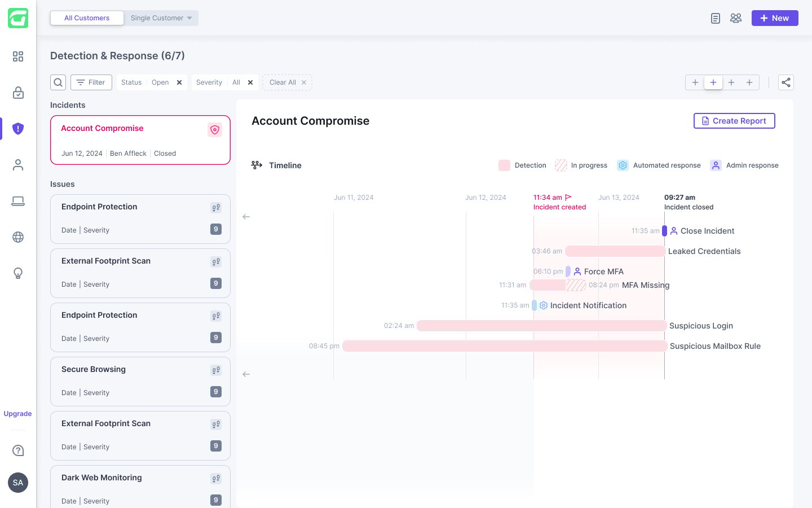Open the document notes icon in header
Screen dimensions: 812x508
point(716,18)
